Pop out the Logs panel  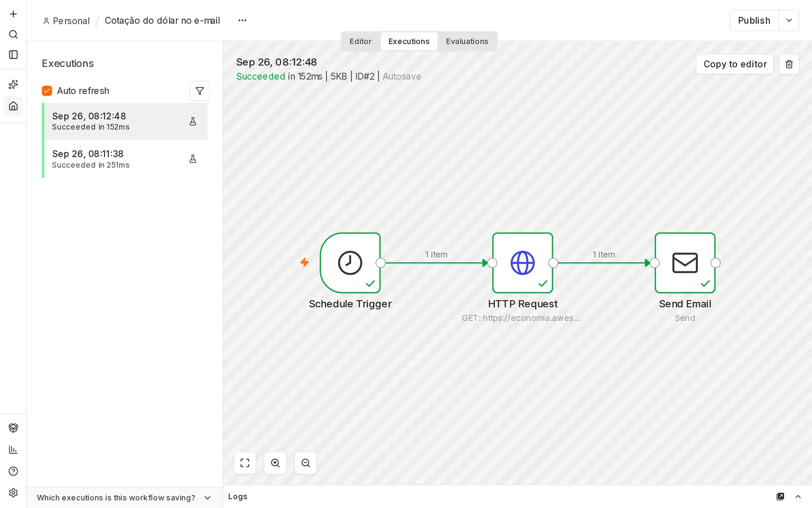point(780,496)
